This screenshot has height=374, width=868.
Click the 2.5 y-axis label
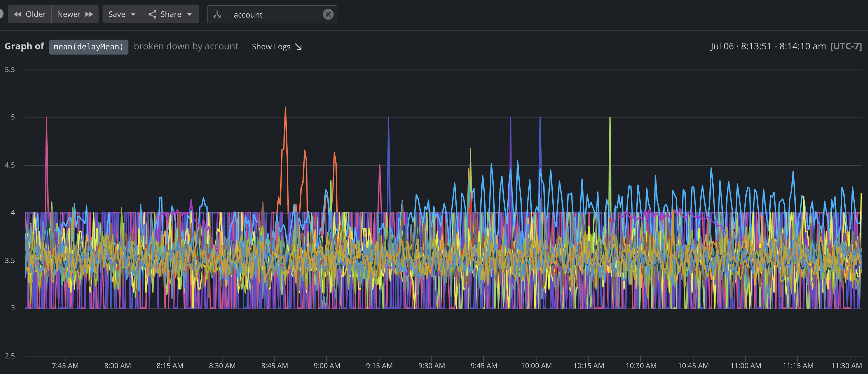click(10, 356)
